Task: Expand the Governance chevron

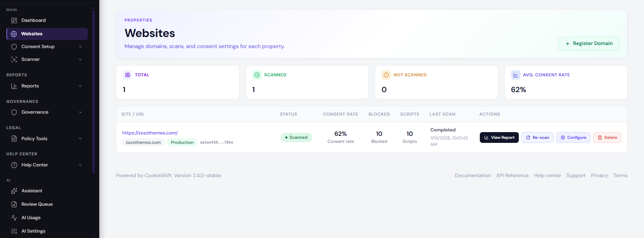Action: [x=80, y=112]
